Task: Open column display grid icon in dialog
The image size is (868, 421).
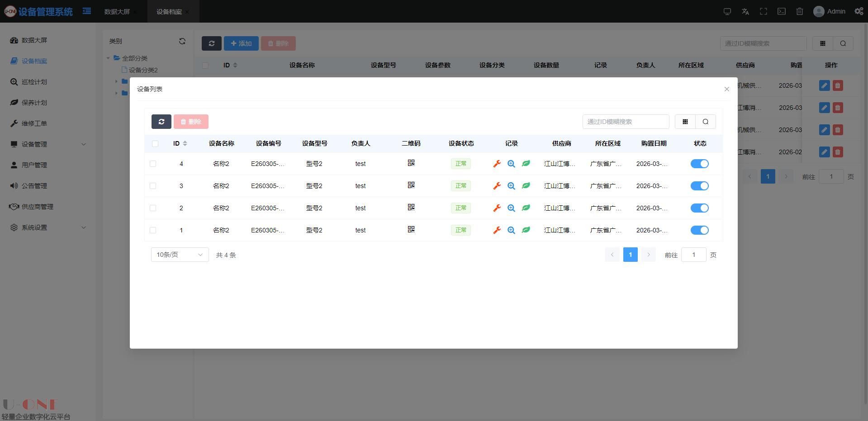Action: coord(685,122)
